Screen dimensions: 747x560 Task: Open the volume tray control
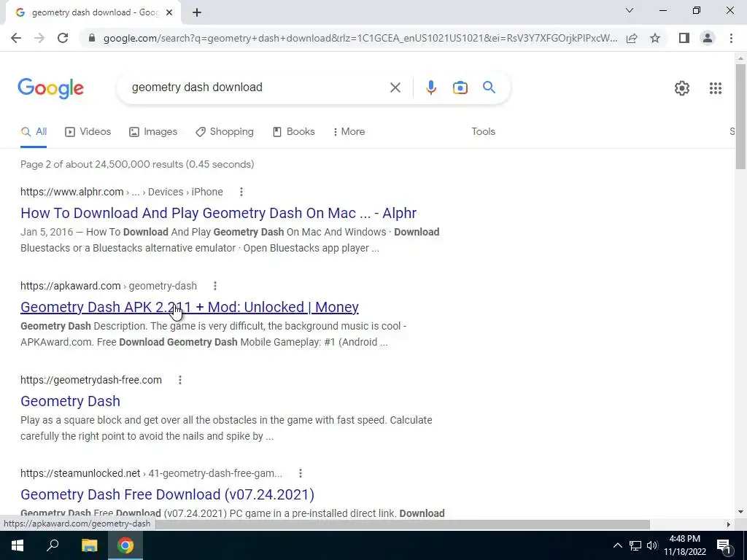[x=652, y=545]
